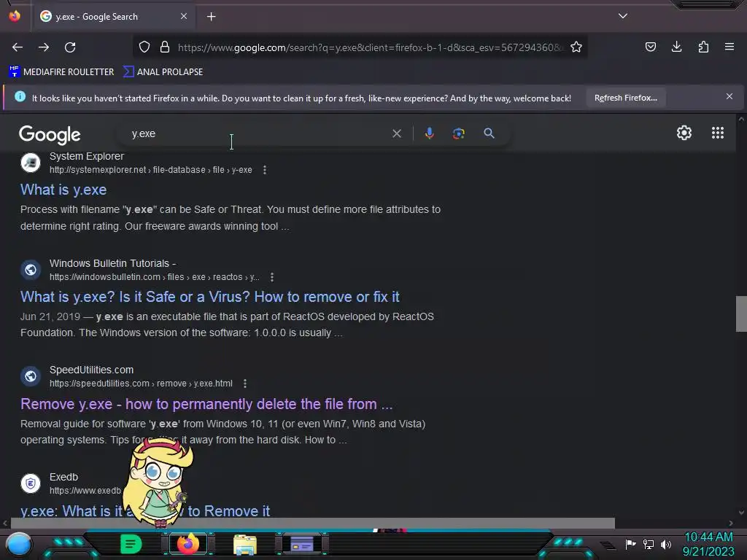
Task: Submit search with magnifier icon
Action: [489, 133]
